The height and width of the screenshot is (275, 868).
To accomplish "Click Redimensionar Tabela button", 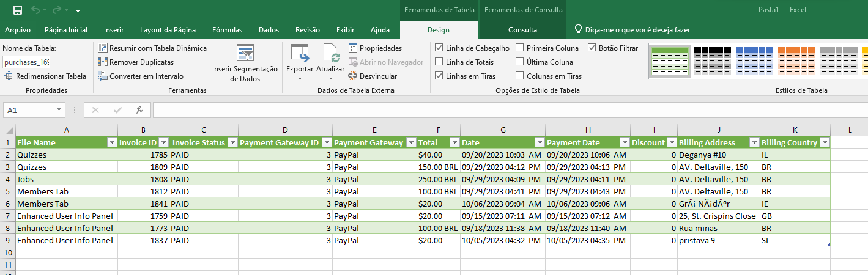I will (x=45, y=76).
